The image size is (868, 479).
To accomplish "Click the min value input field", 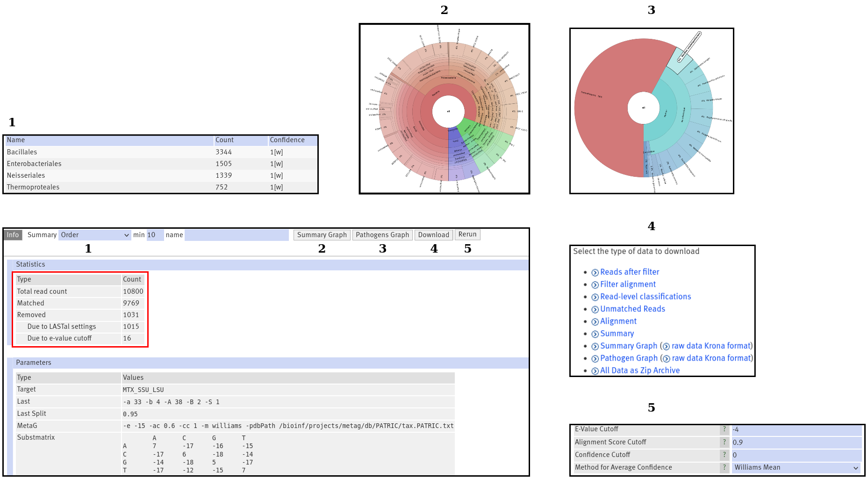I will (155, 235).
